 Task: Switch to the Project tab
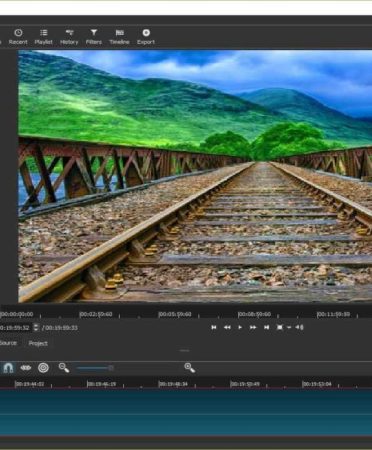(38, 343)
